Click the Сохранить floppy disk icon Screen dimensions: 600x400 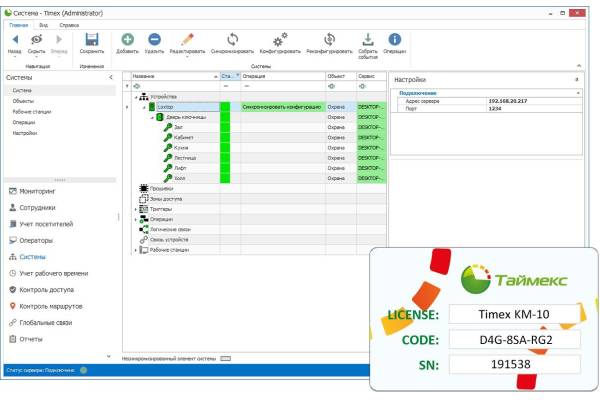(91, 38)
